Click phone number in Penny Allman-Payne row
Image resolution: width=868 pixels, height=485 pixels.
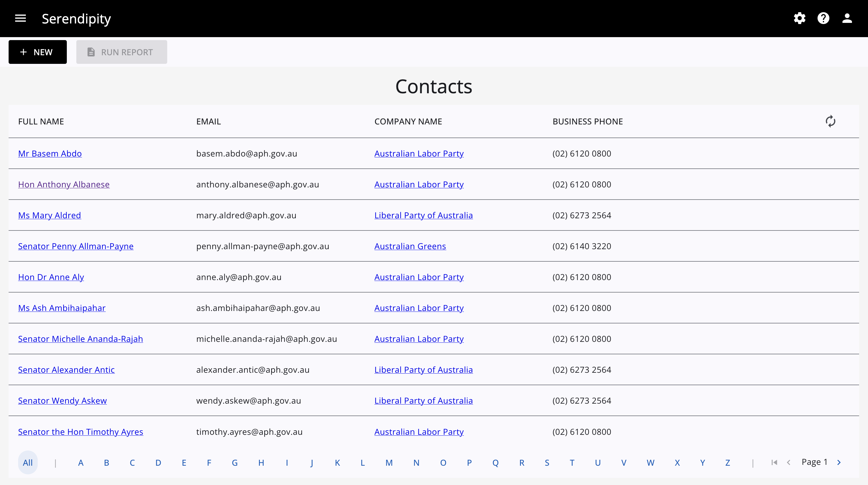point(582,246)
